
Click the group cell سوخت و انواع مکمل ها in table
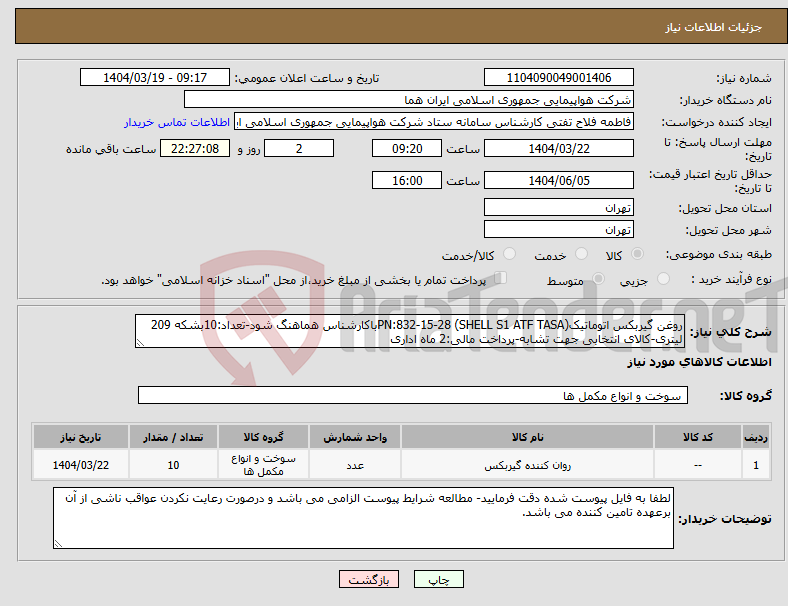[263, 465]
